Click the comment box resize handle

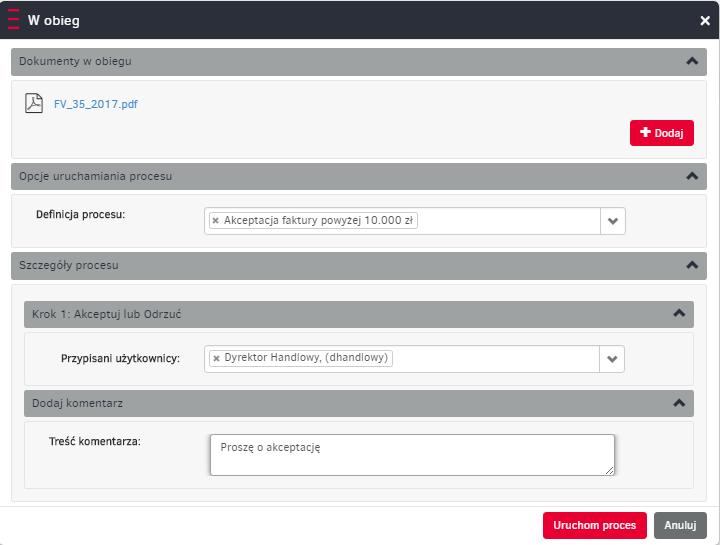click(x=609, y=471)
